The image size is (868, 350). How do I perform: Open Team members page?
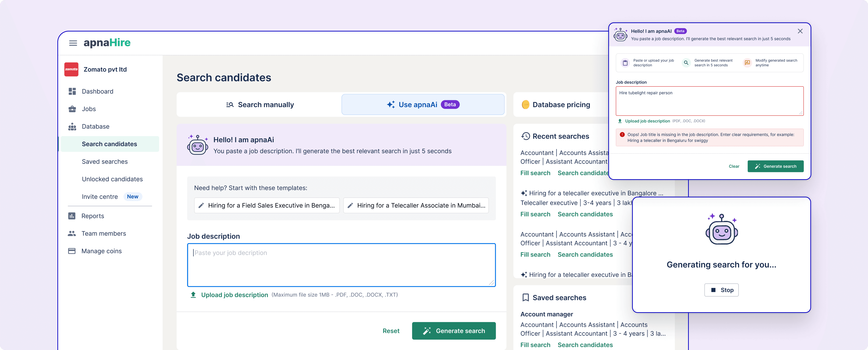[103, 233]
